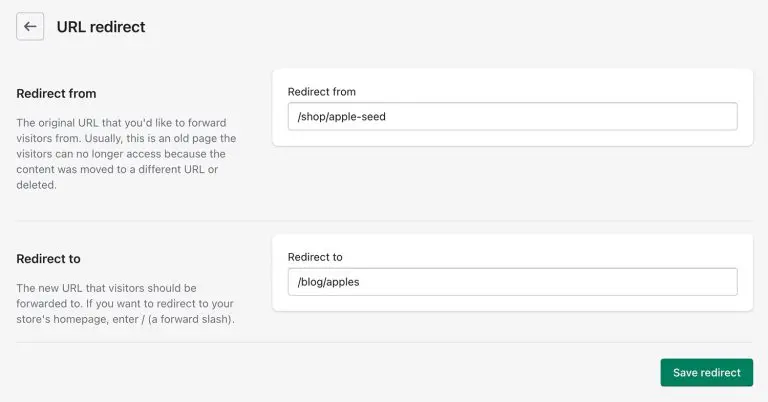
Task: Select the bold Redirect from section heading
Action: tap(56, 94)
